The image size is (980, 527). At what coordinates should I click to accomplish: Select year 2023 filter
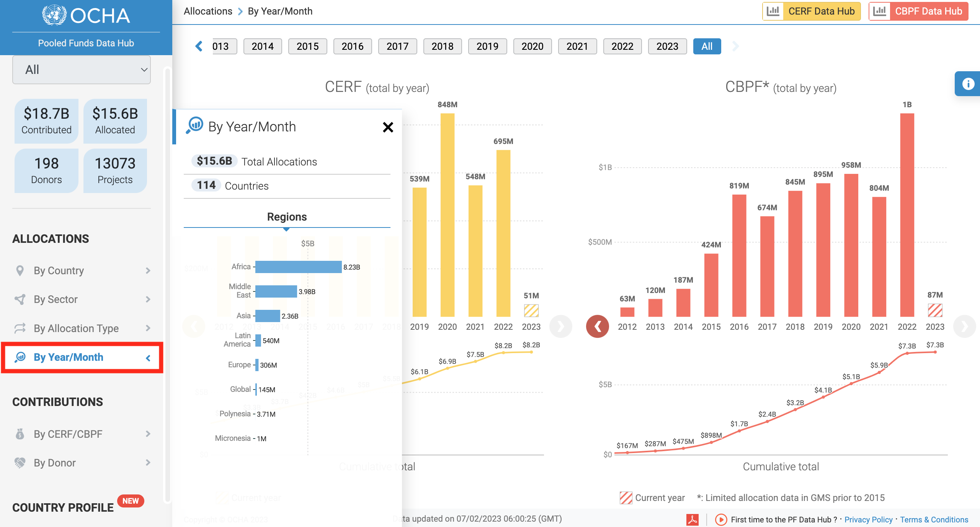click(667, 46)
